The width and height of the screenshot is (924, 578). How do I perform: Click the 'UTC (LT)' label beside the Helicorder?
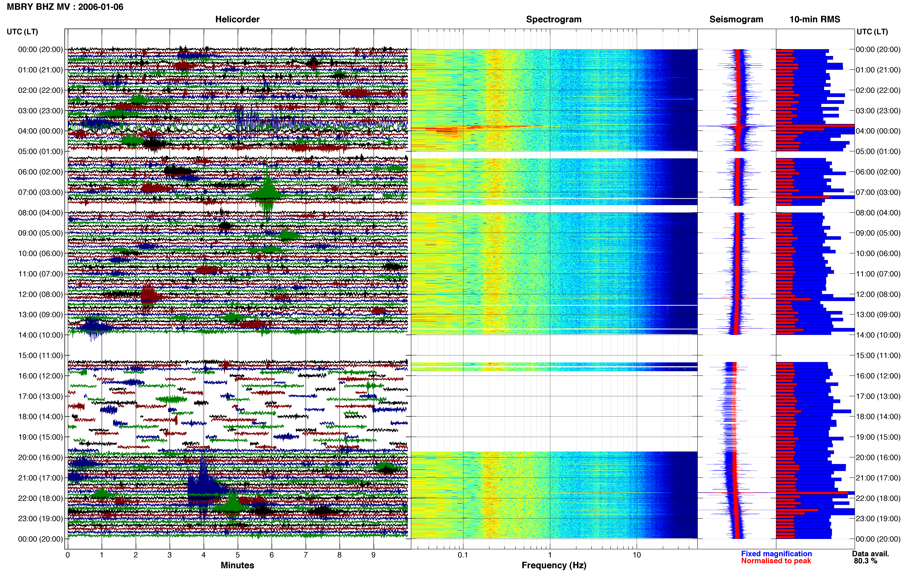22,32
